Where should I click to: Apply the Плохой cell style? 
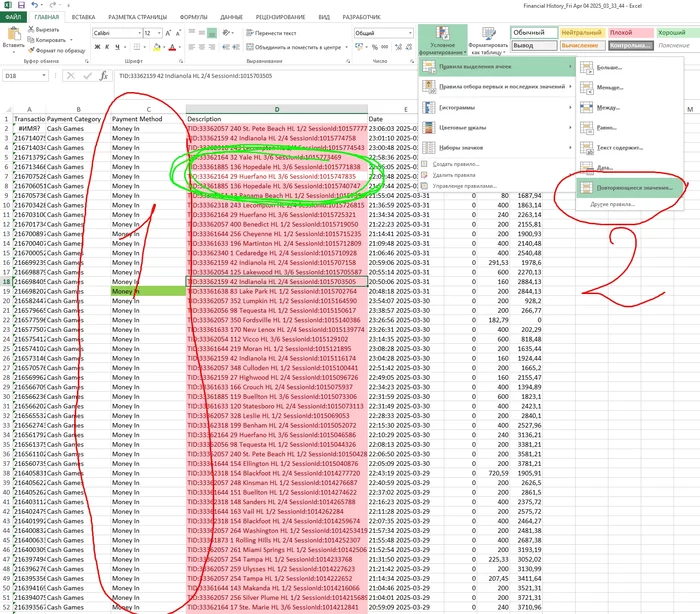click(x=630, y=33)
